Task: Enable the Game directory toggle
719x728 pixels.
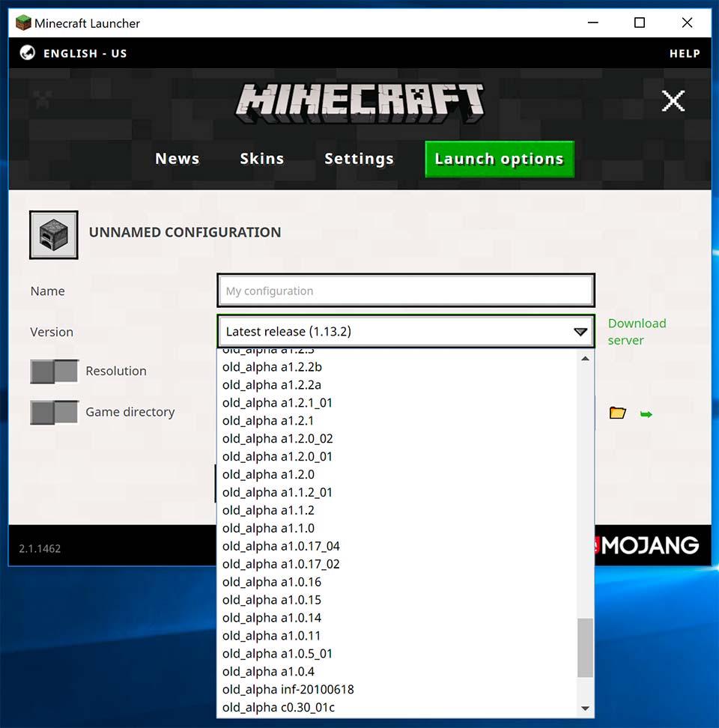Action: point(53,412)
